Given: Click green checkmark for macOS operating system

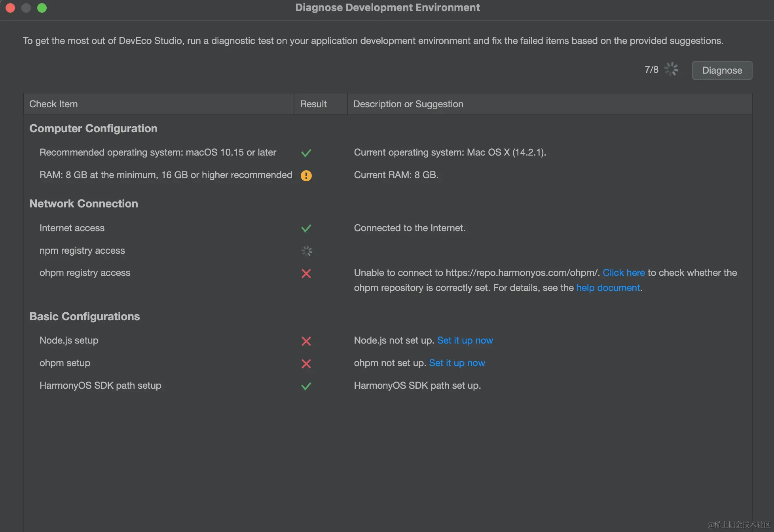Looking at the screenshot, I should tap(306, 153).
